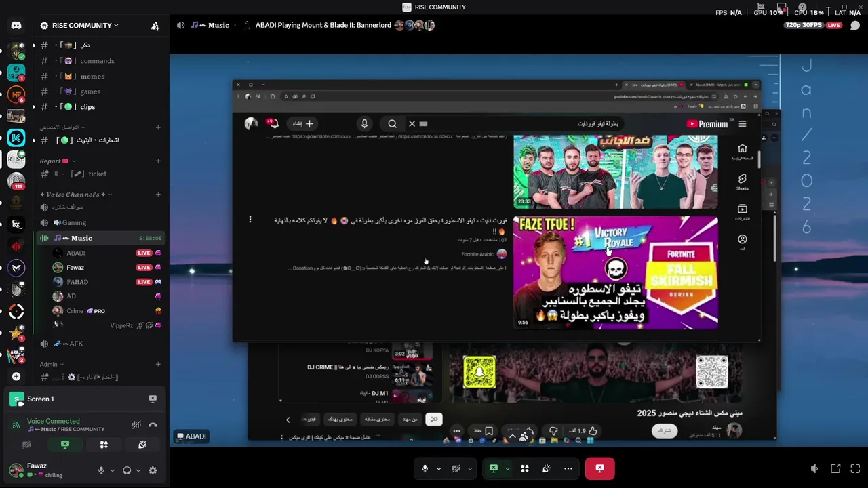Disconnect from voice with hang-up icon
Image resolution: width=868 pixels, height=488 pixels.
pos(153,425)
